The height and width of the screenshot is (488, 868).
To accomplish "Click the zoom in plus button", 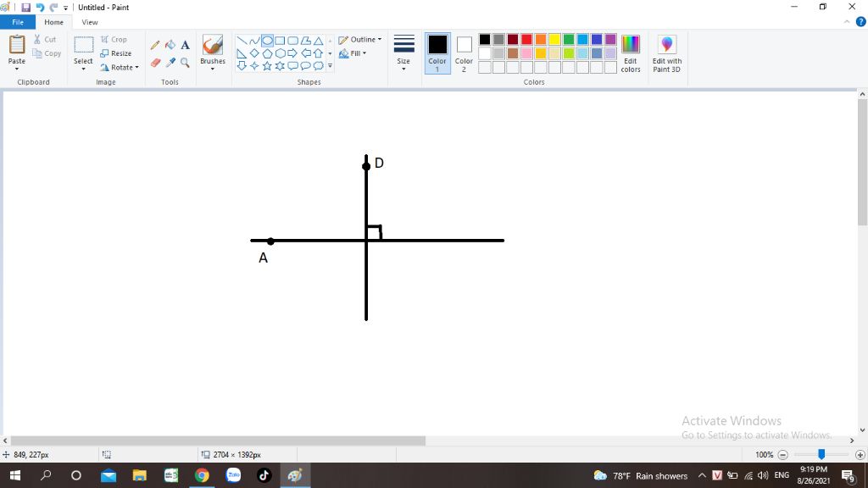I will (860, 455).
